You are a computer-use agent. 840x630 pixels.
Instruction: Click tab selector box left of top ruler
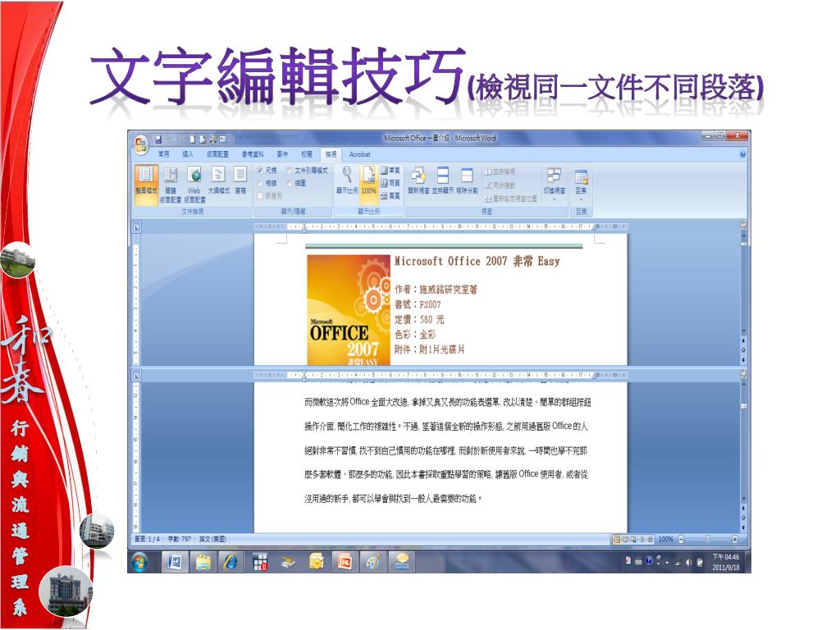pyautogui.click(x=137, y=227)
